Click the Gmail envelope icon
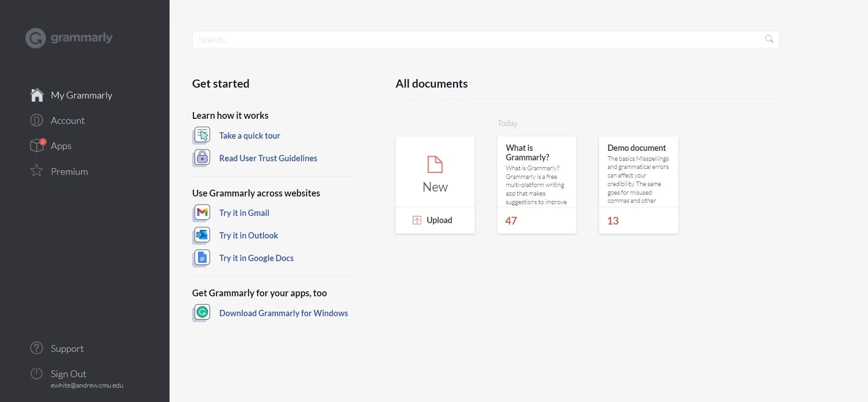 (202, 212)
